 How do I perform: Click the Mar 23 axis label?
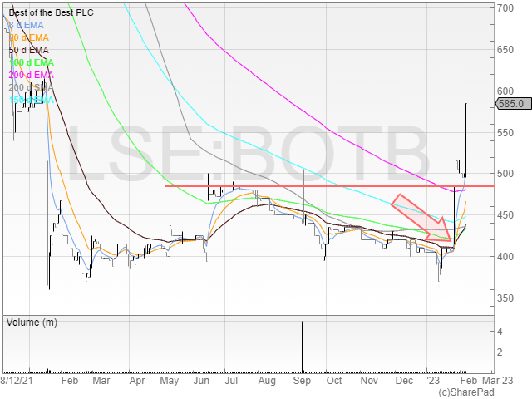pos(497,381)
